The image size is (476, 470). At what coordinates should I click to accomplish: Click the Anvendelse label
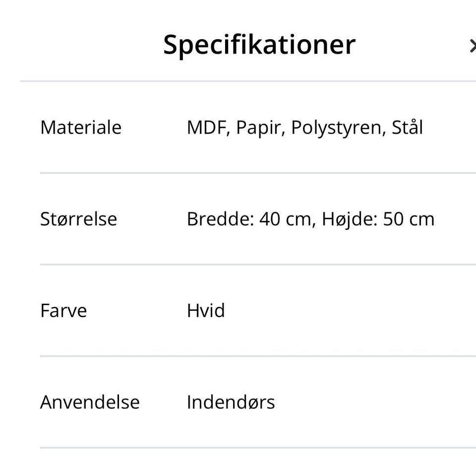click(x=90, y=403)
